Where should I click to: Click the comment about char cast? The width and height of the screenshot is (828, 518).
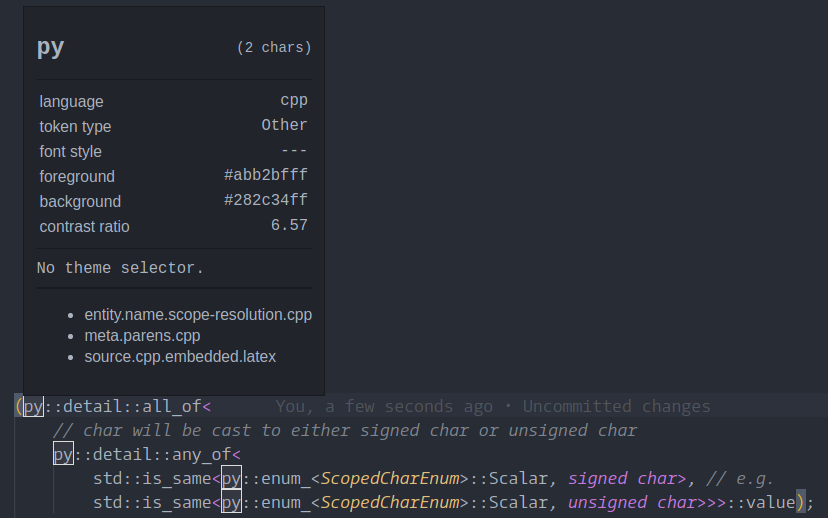click(x=345, y=430)
